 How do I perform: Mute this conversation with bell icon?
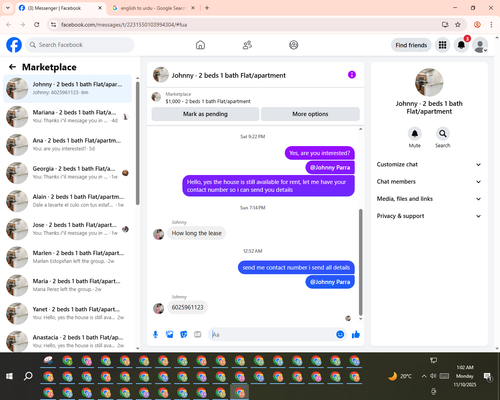pos(415,134)
